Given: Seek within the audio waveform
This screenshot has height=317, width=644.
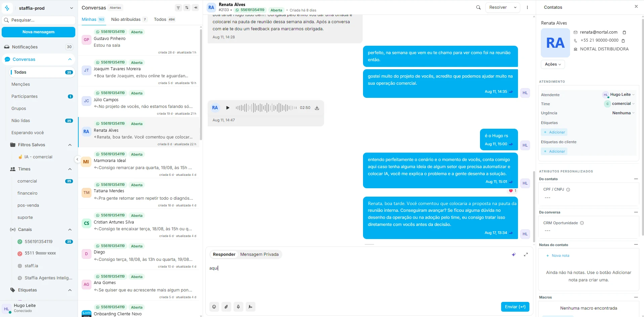Looking at the screenshot, I should point(266,108).
